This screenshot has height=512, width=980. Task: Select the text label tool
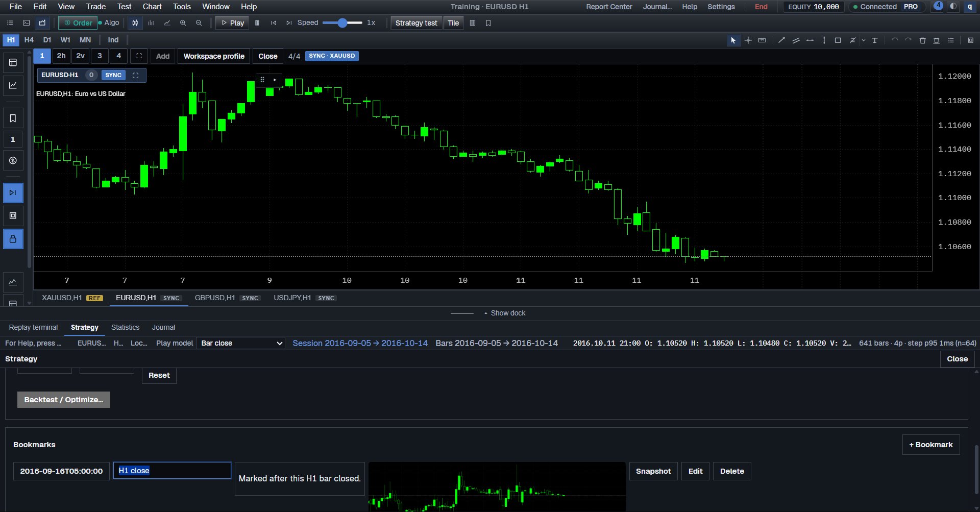click(874, 40)
